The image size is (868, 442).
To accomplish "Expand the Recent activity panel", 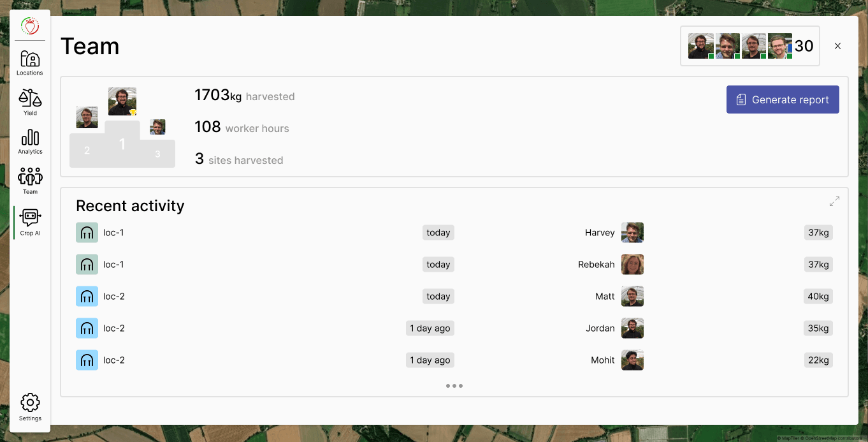I will [834, 202].
